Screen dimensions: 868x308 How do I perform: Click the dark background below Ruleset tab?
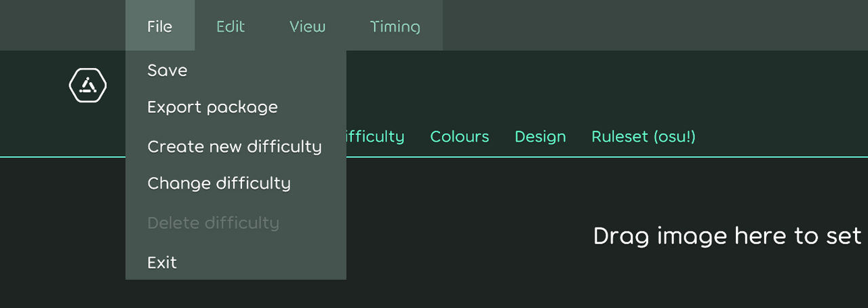644,190
